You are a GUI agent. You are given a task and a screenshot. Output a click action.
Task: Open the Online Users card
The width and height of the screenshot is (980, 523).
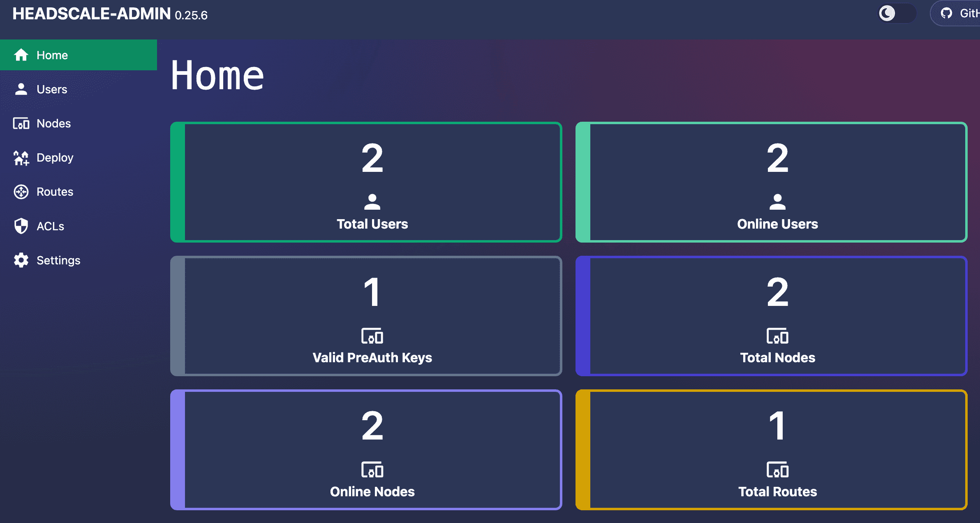(x=777, y=182)
